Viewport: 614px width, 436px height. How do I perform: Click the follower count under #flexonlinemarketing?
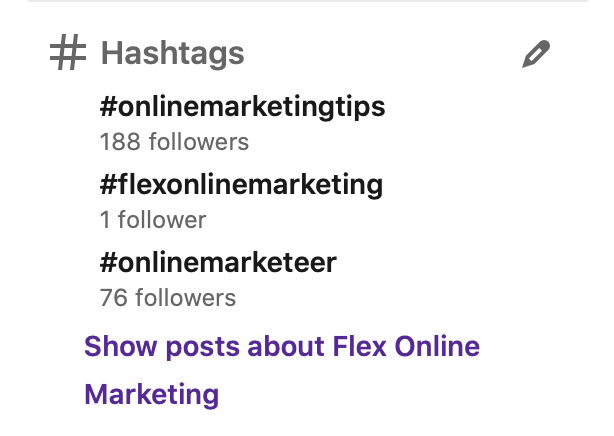(x=153, y=219)
